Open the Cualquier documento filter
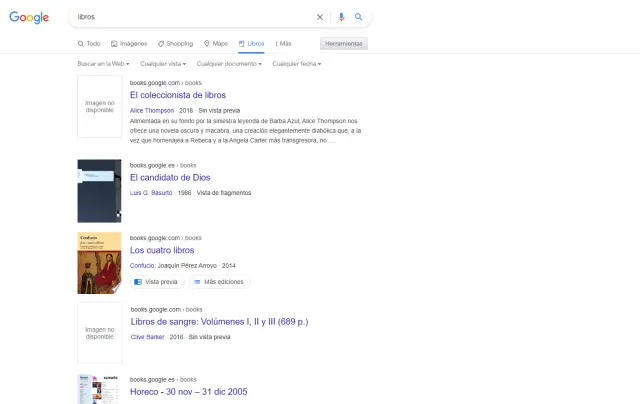Screen dimensions: 640x404 tap(228, 63)
